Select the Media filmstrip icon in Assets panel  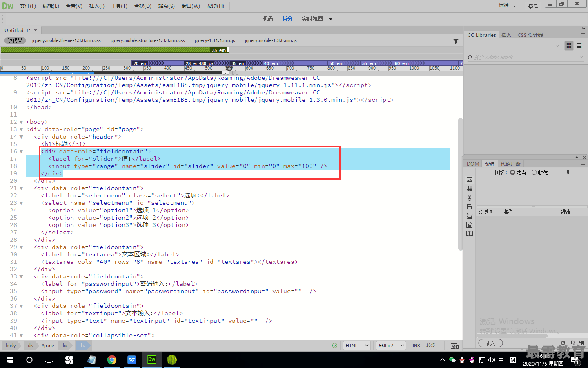tap(470, 207)
